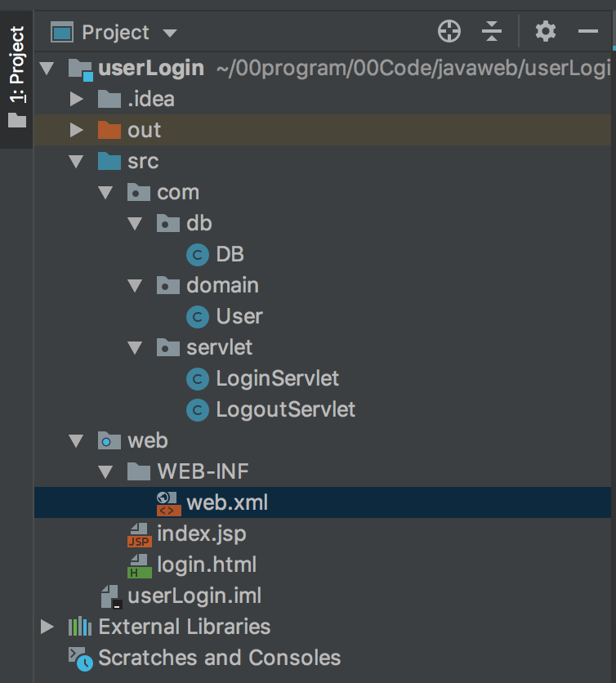Click the orange out folder icon

pyautogui.click(x=109, y=130)
